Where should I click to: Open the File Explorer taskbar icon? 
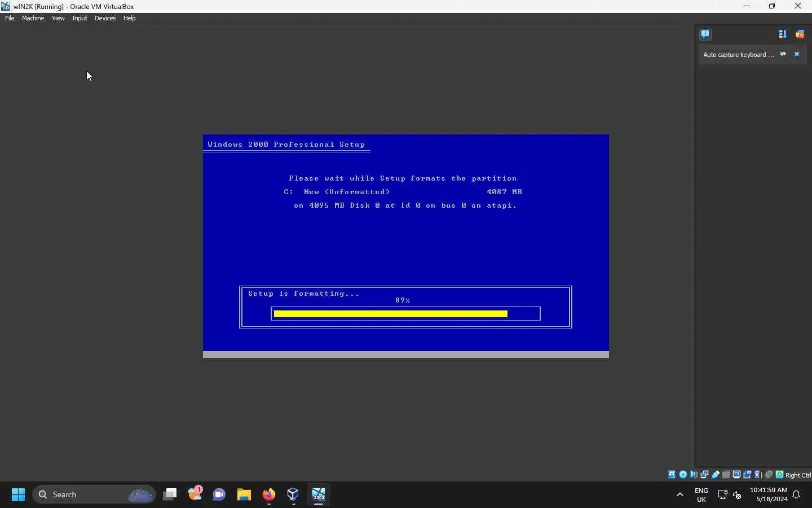pyautogui.click(x=244, y=494)
